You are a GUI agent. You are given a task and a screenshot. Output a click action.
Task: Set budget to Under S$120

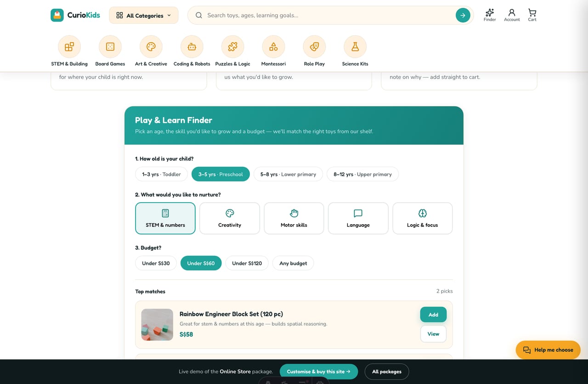pos(247,263)
